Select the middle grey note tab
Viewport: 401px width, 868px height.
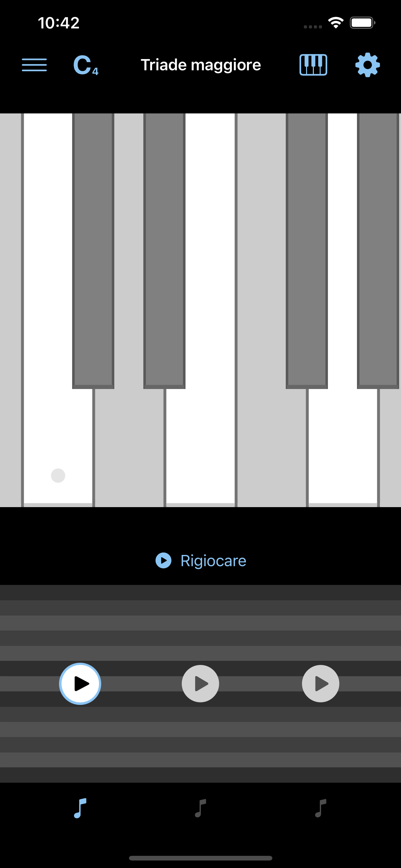(x=200, y=808)
